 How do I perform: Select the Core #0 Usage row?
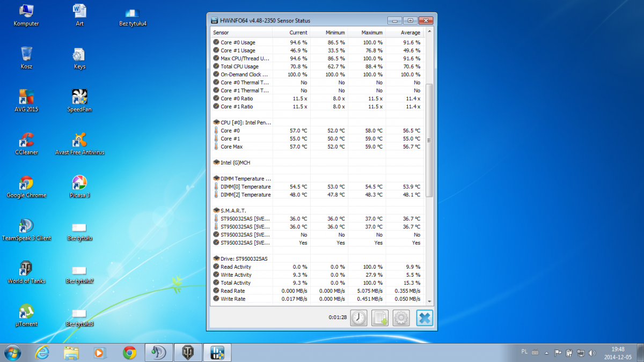click(317, 42)
